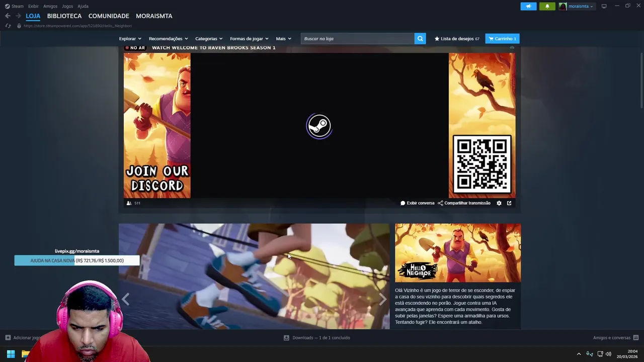Click the loading Steam logo in the broadcast
644x362 pixels.
coord(319,126)
